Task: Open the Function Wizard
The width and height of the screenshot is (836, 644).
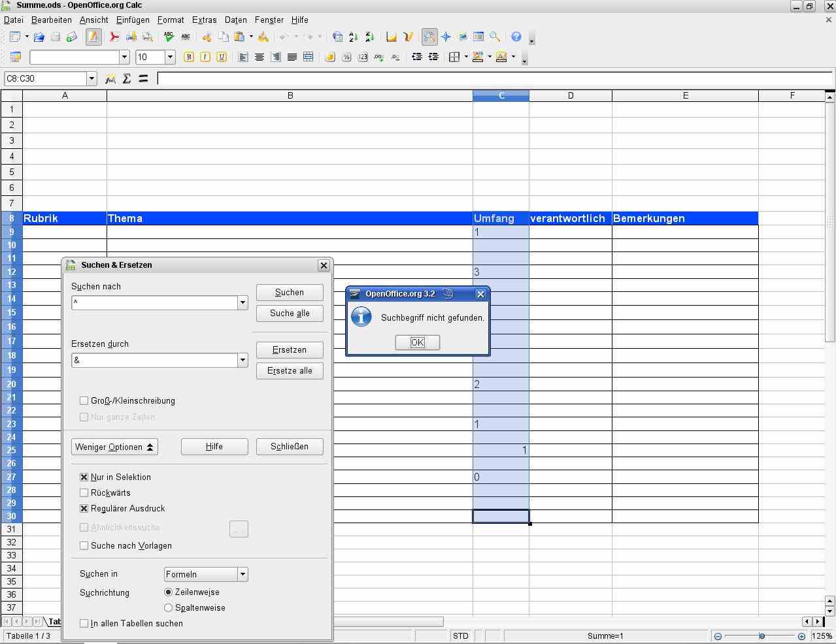Action: 110,78
